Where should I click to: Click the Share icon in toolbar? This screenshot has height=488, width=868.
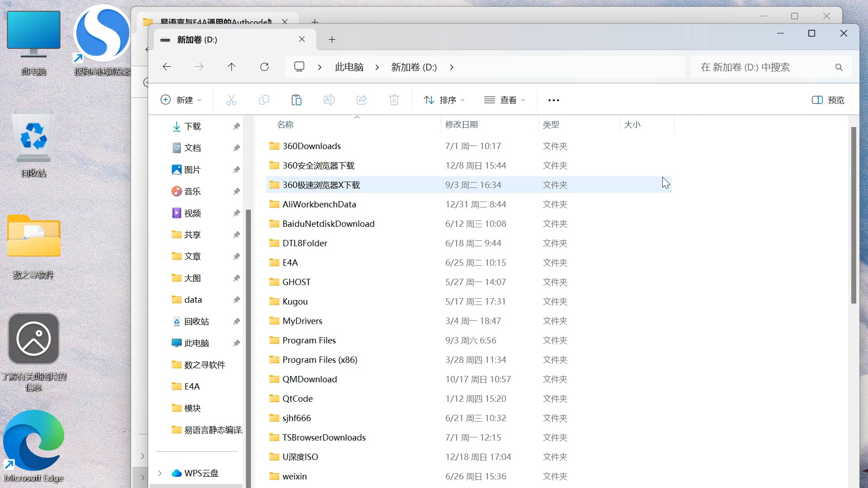click(362, 100)
